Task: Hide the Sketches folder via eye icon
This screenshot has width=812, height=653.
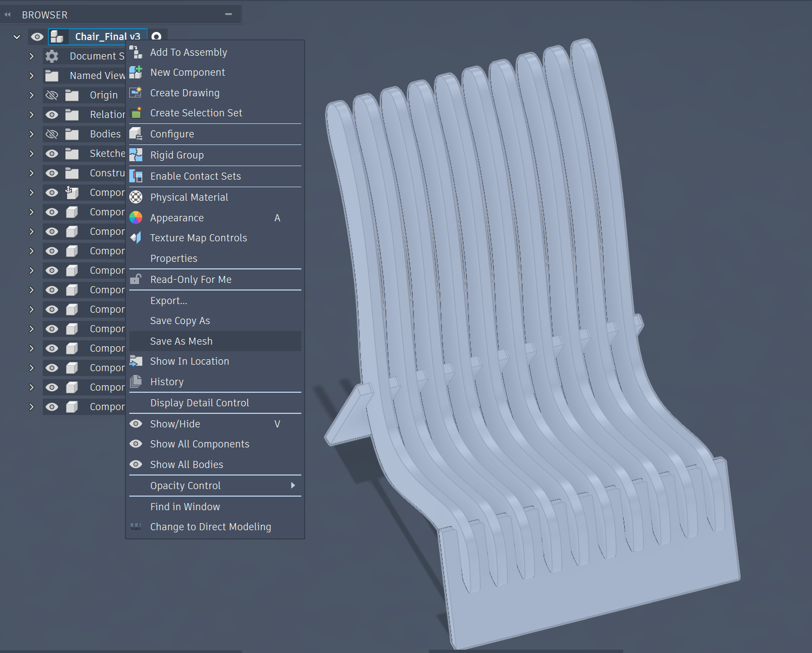Action: (x=52, y=154)
